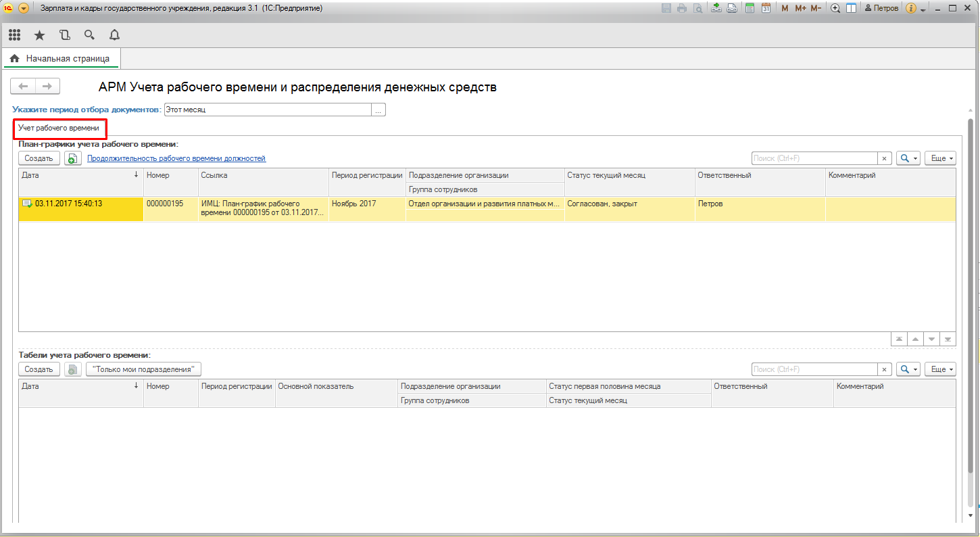Open the calendar icon in title bar

pos(766,8)
